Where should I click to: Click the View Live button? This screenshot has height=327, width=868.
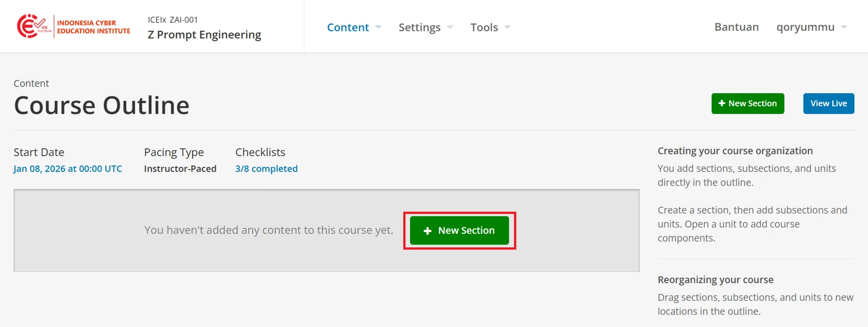tap(828, 104)
